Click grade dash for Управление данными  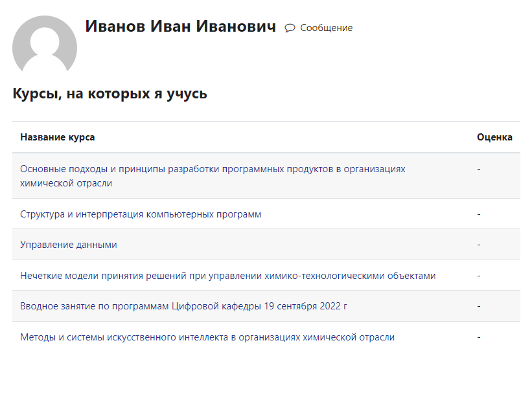[x=478, y=245]
